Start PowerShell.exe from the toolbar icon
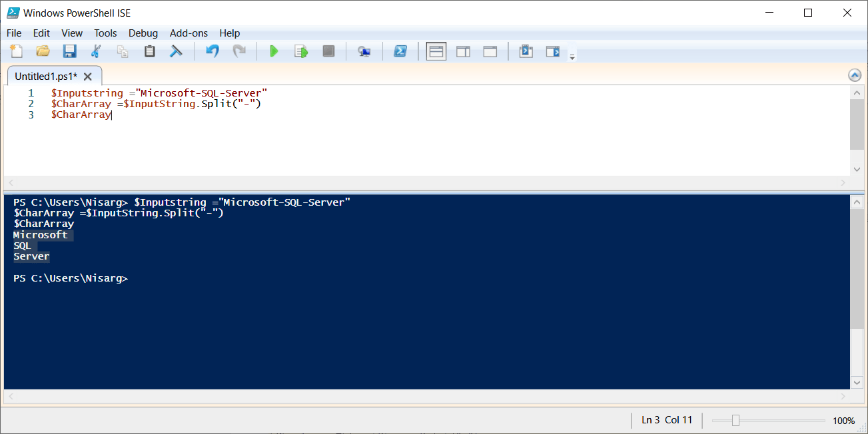The width and height of the screenshot is (868, 434). (x=400, y=51)
